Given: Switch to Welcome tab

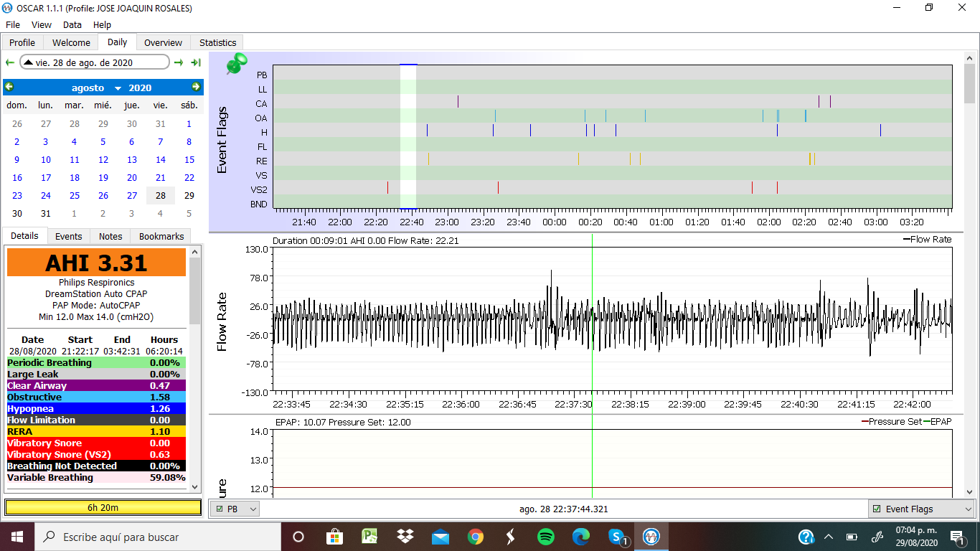Looking at the screenshot, I should (71, 42).
